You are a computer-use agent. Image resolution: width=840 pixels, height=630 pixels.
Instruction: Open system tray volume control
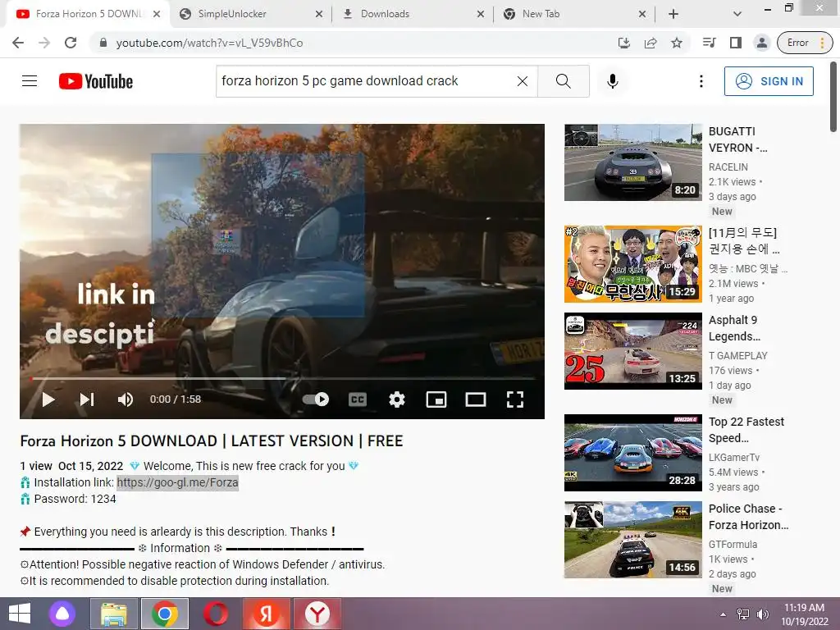[762, 614]
